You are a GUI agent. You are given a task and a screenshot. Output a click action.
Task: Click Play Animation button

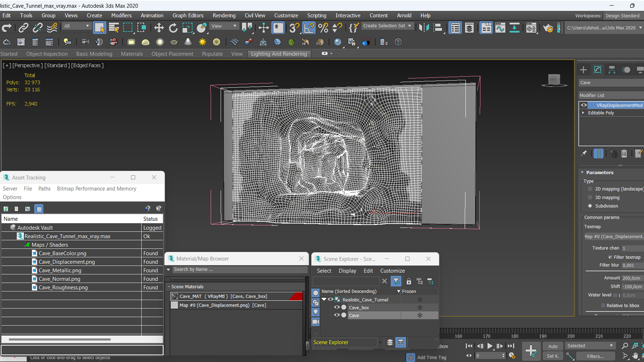490,346
